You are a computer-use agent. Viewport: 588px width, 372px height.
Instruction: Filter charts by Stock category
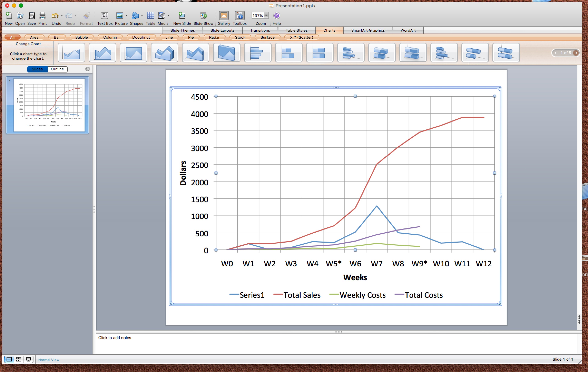240,37
